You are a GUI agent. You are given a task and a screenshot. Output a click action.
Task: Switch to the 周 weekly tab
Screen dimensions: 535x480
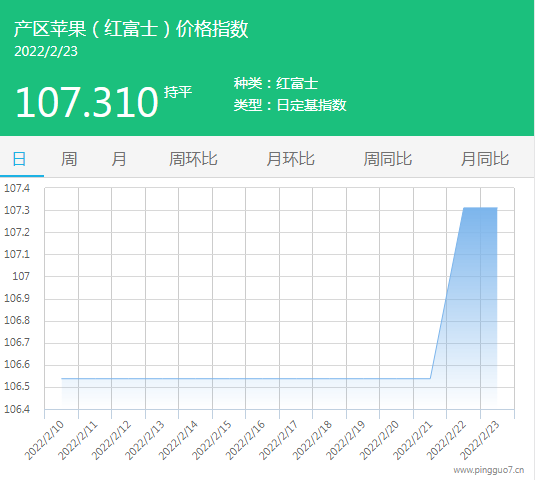(69, 159)
